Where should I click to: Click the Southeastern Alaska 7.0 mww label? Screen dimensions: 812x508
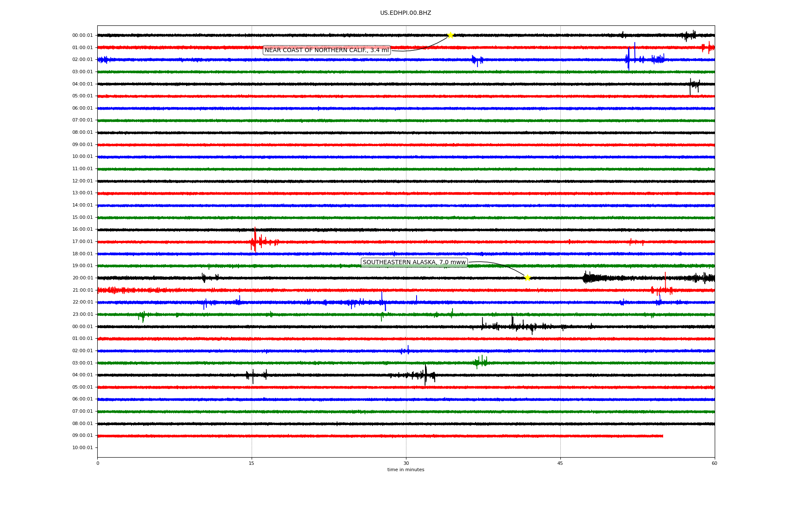point(414,262)
